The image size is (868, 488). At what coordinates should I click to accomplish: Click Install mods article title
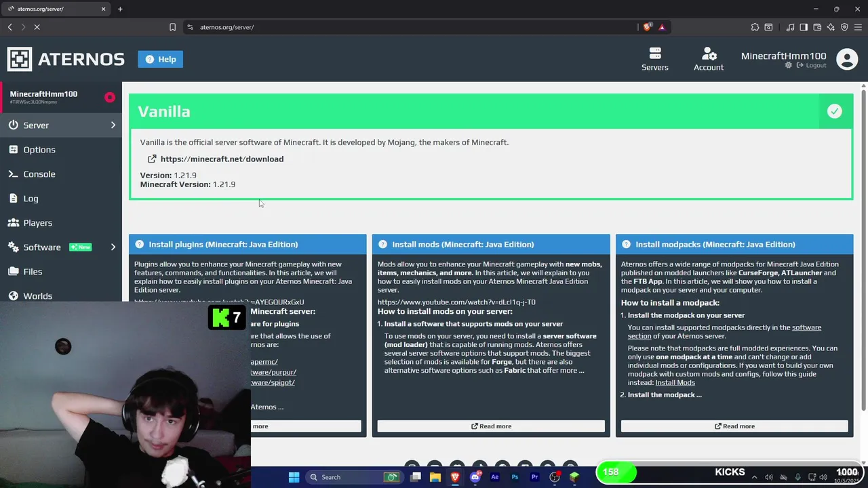pos(463,244)
